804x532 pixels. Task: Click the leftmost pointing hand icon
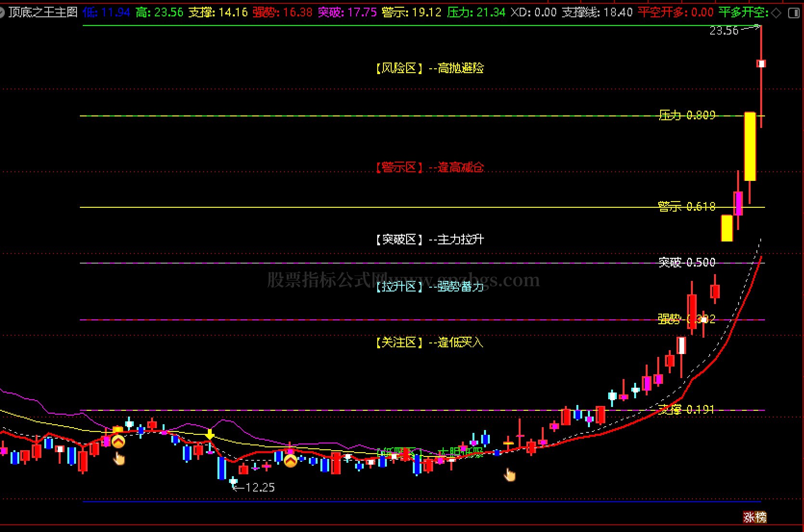click(119, 459)
